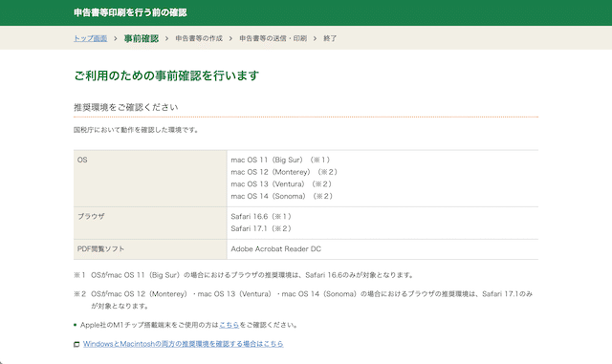This screenshot has width=612, height=364.
Task: Click the heading ご利用のための事前確認を行います
Action: pos(166,75)
